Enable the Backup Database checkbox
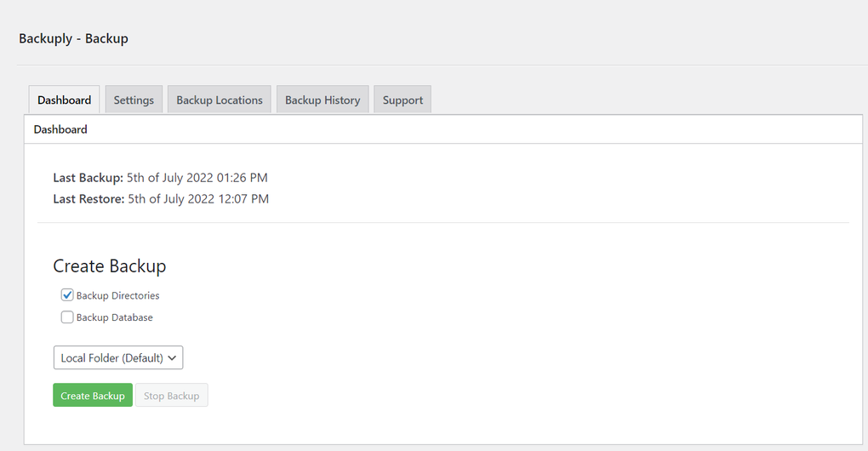 (67, 317)
